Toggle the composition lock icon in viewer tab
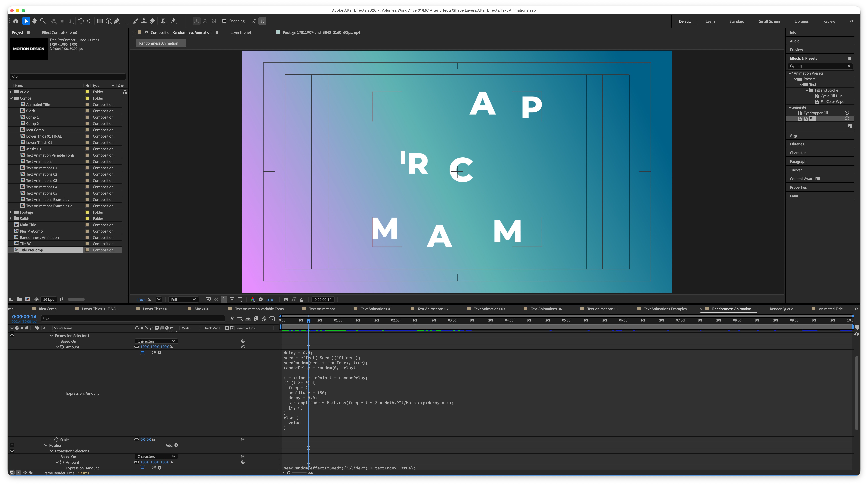Viewport: 868px width, 485px height. tap(146, 32)
